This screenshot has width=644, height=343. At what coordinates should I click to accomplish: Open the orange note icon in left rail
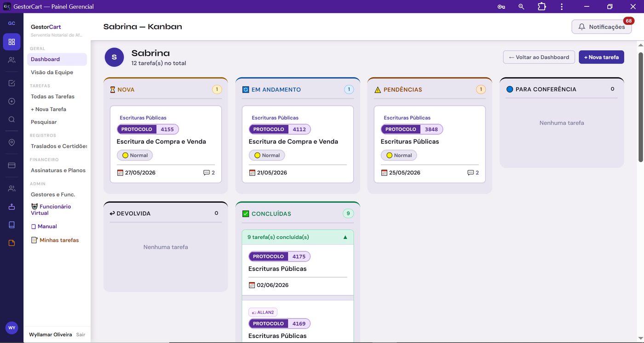[11, 243]
